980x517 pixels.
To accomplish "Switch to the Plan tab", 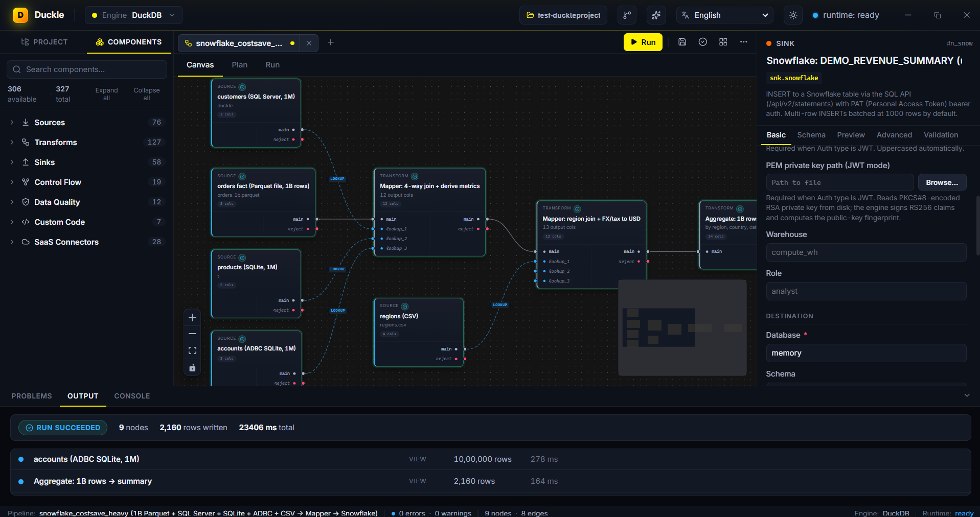I will 239,65.
